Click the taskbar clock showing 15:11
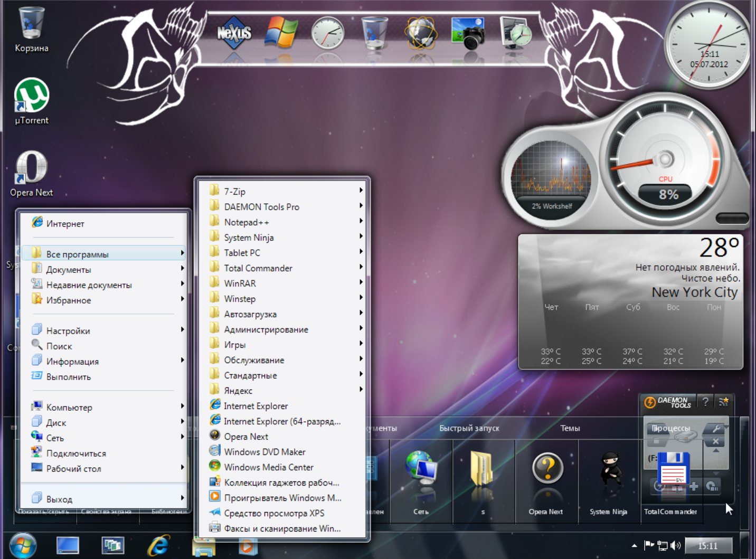The image size is (756, 559). click(708, 546)
